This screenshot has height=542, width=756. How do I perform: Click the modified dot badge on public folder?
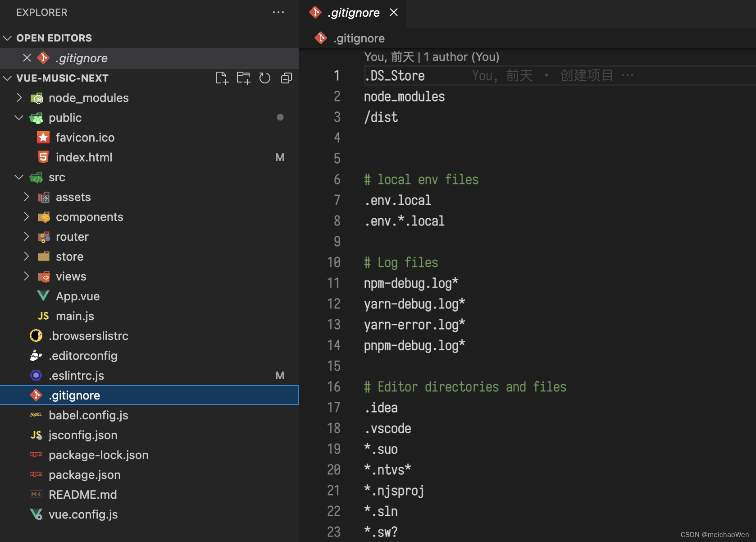tap(280, 117)
